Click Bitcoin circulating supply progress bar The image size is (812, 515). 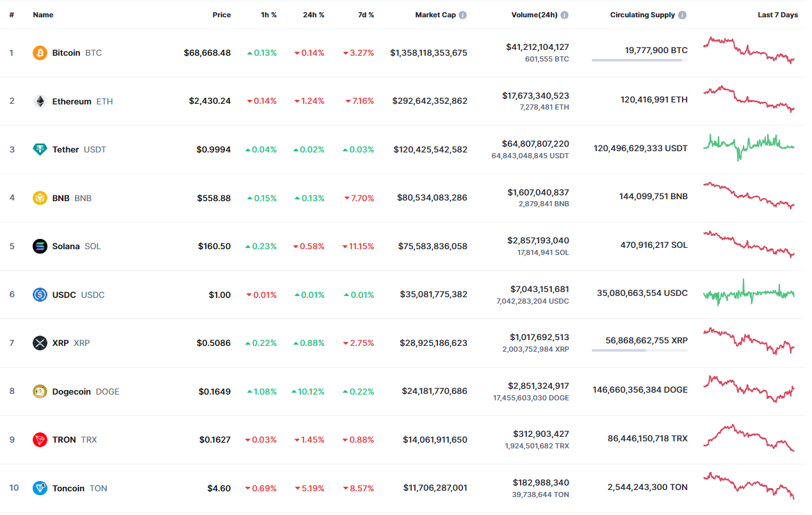639,60
